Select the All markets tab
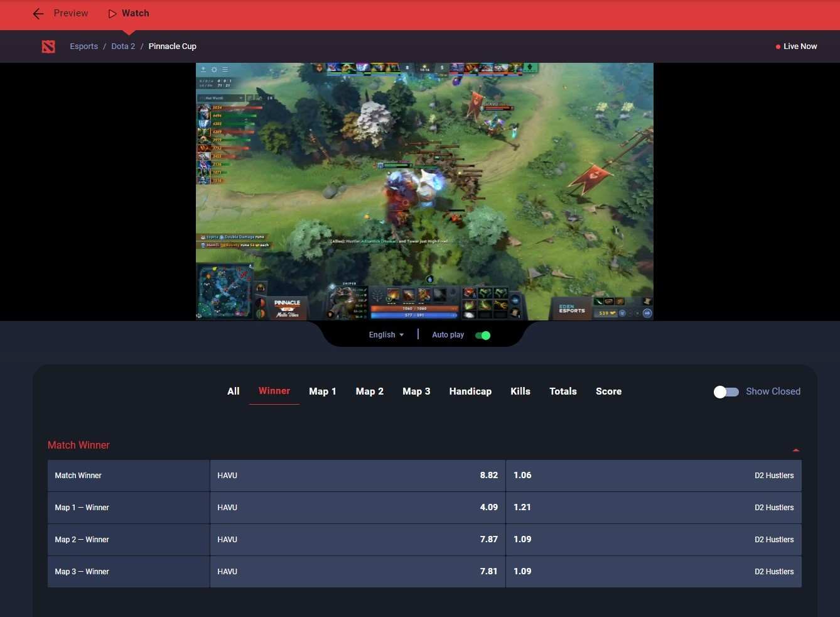Screen dimensions: 840x617 click(x=234, y=391)
